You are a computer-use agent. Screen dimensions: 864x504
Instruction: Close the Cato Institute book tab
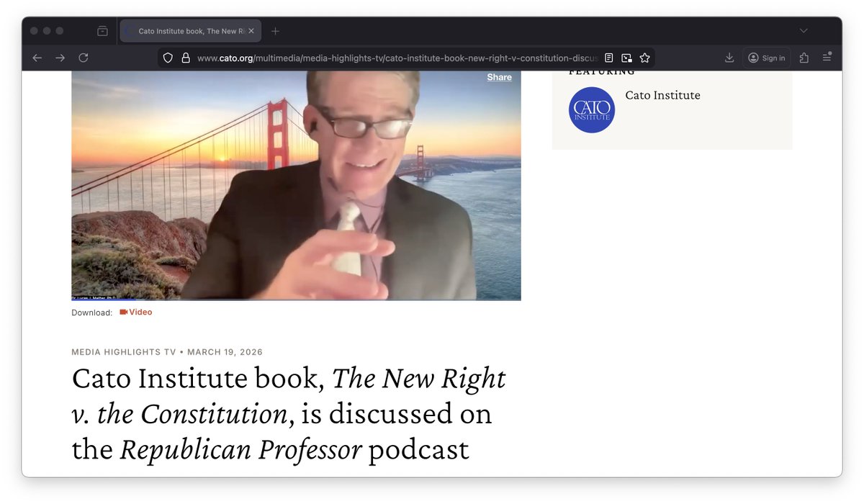(x=251, y=31)
